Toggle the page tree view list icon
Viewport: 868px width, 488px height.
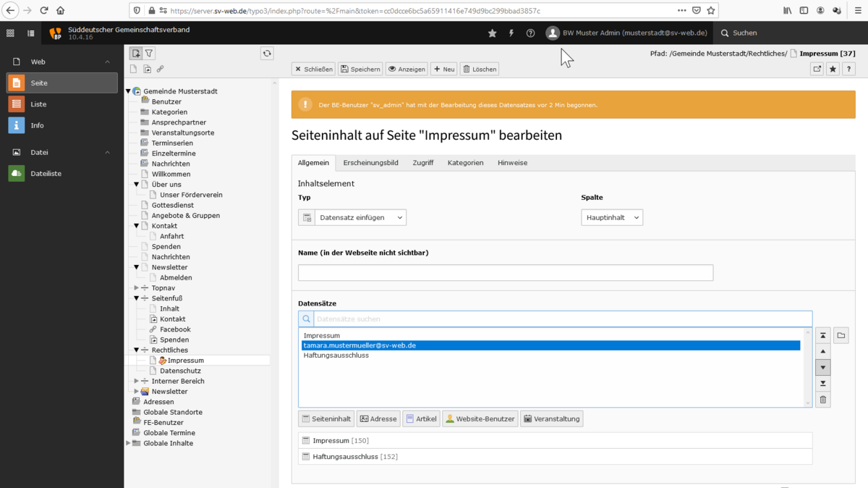pos(30,33)
